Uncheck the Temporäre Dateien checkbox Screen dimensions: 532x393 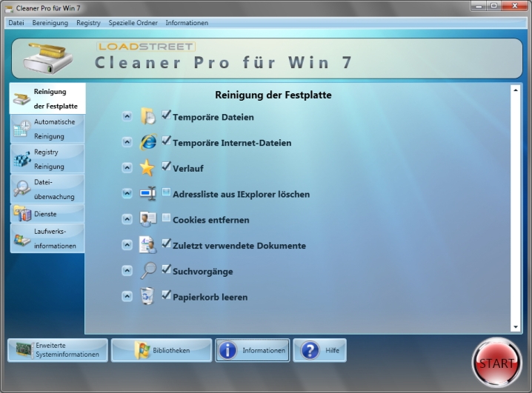(x=166, y=115)
